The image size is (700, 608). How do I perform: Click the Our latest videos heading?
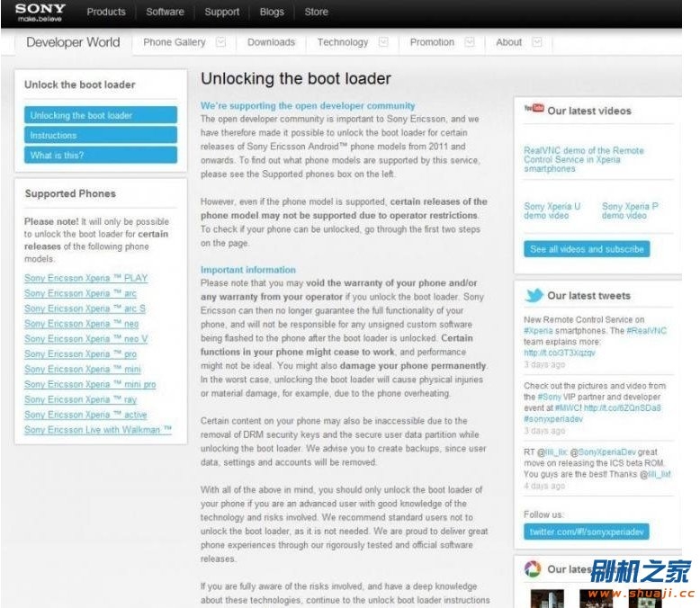589,111
